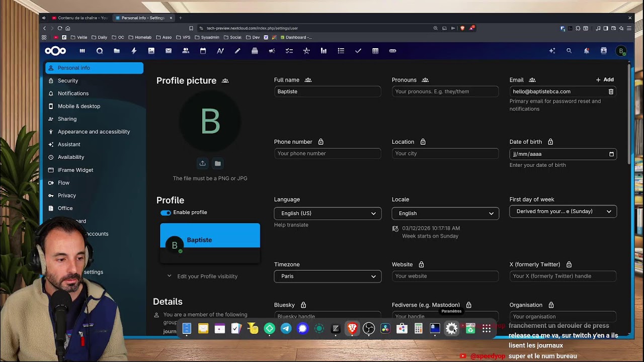Open unified search magnifier icon
This screenshot has width=644, height=362.
[569, 51]
